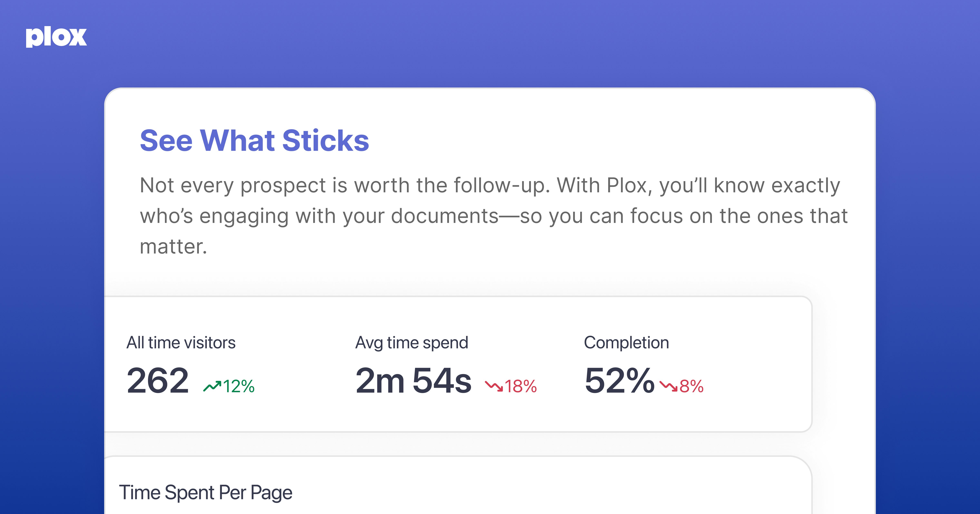
Task: Click the All time visitors label
Action: [x=181, y=342]
